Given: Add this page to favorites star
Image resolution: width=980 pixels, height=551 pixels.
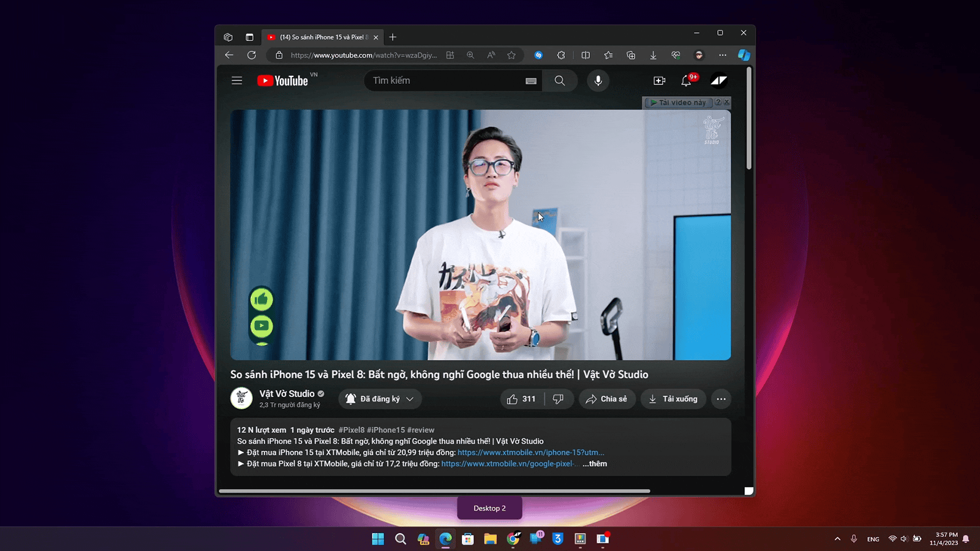Looking at the screenshot, I should (511, 55).
